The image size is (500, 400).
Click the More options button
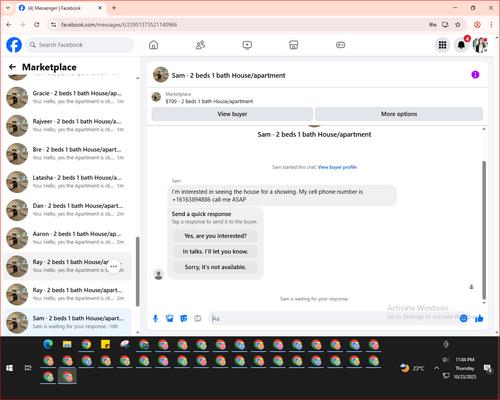click(399, 114)
